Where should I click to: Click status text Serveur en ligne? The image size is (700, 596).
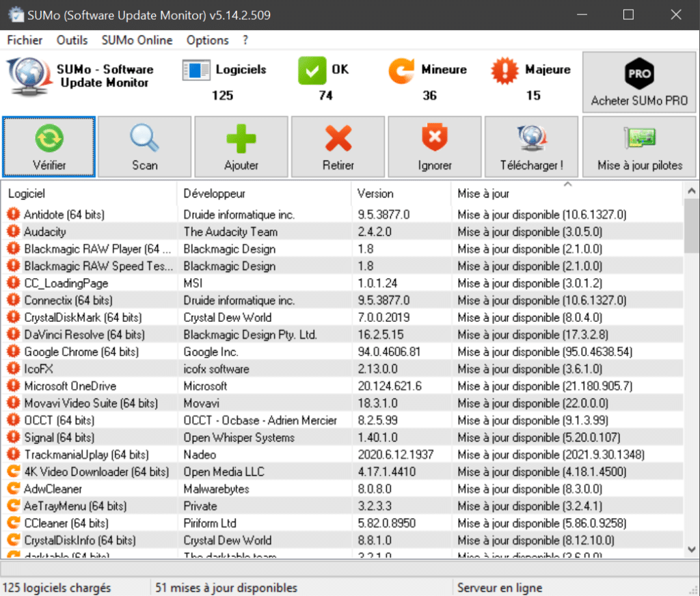(500, 588)
